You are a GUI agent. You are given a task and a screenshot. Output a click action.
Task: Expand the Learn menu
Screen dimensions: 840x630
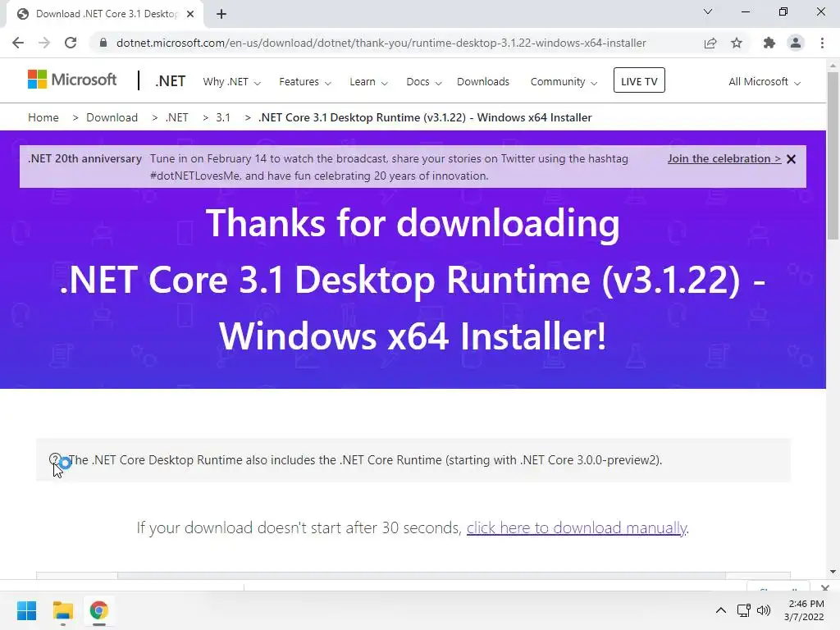368,82
